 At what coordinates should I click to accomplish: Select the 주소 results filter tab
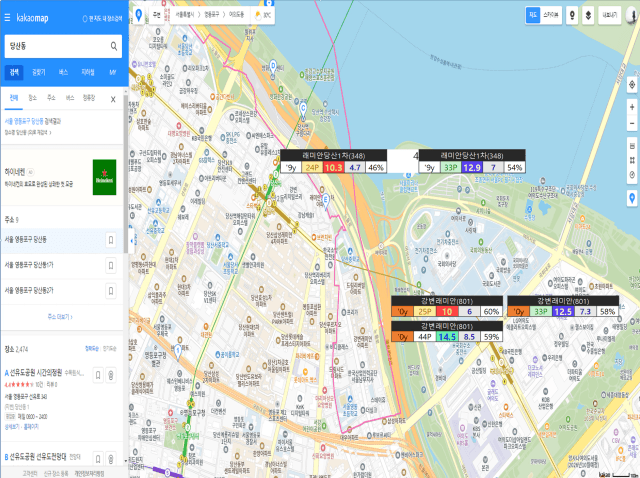pyautogui.click(x=51, y=98)
